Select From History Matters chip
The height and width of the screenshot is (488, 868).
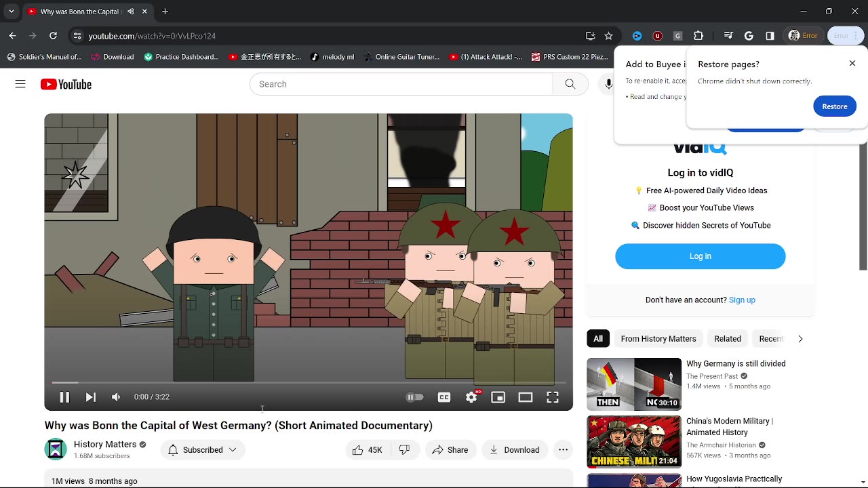click(658, 339)
